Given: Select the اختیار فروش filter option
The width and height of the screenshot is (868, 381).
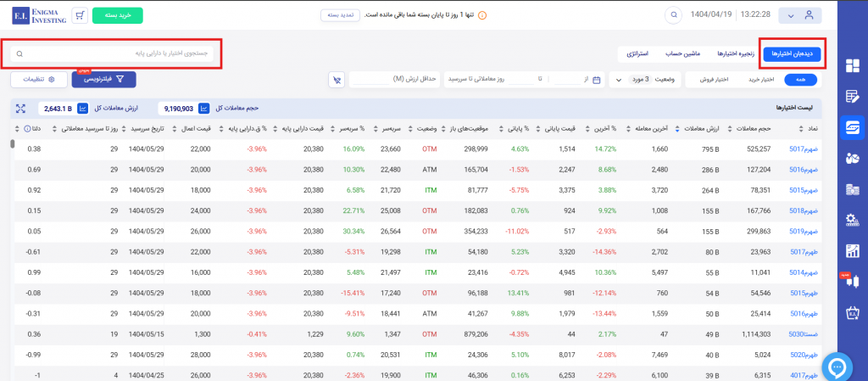Looking at the screenshot, I should tap(715, 80).
